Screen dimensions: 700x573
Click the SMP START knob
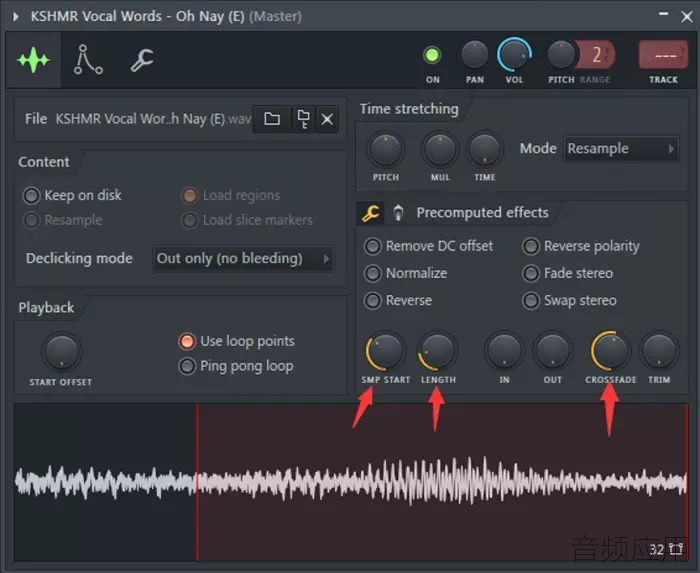click(385, 351)
